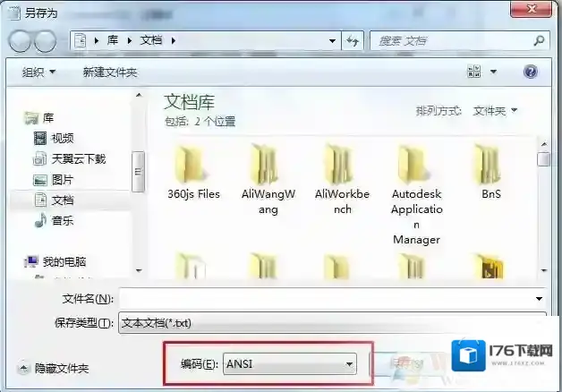The height and width of the screenshot is (392, 562).
Task: Click the 库 breadcrumb in address bar
Action: (x=113, y=40)
